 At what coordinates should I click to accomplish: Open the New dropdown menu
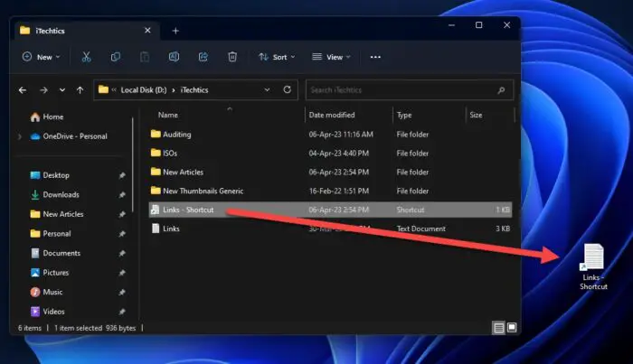click(x=41, y=57)
